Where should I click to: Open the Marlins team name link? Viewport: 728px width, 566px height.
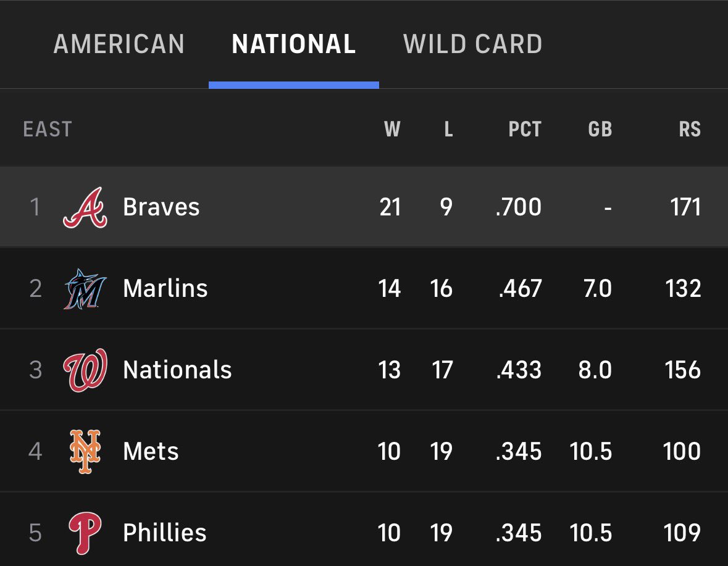coord(165,289)
